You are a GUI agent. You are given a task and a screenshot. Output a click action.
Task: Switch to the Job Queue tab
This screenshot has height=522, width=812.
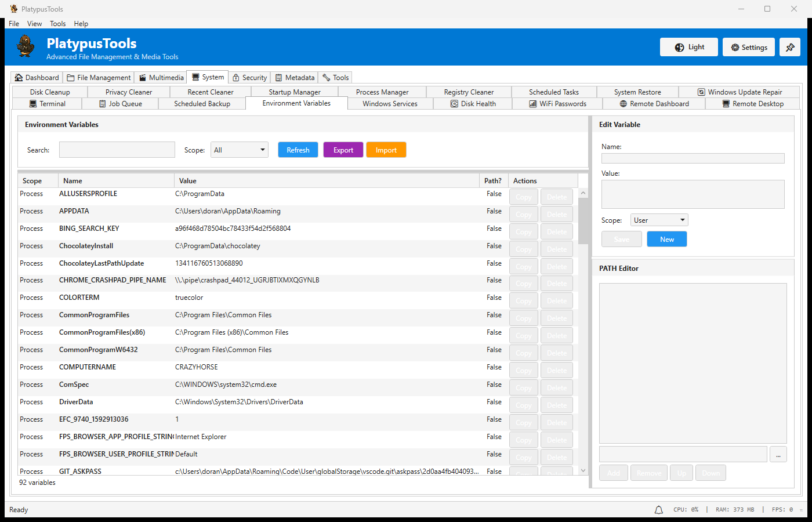120,104
